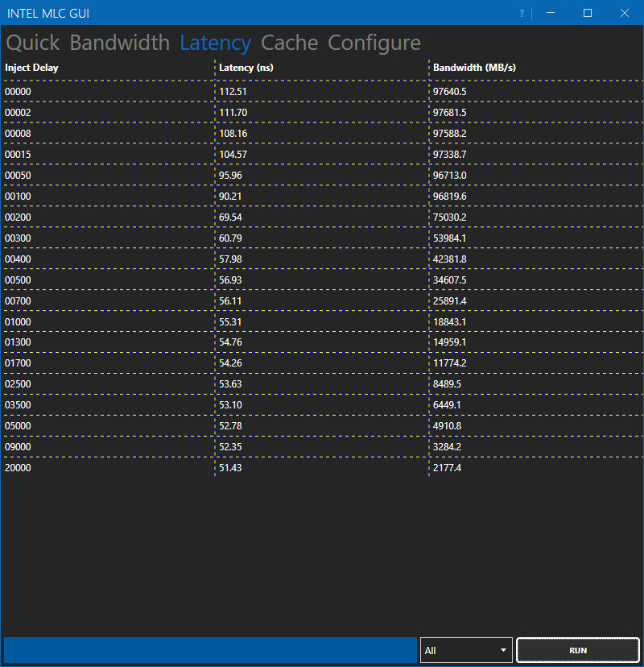Select inject delay cell 00300
Image resolution: width=644 pixels, height=667 pixels.
[x=18, y=238]
